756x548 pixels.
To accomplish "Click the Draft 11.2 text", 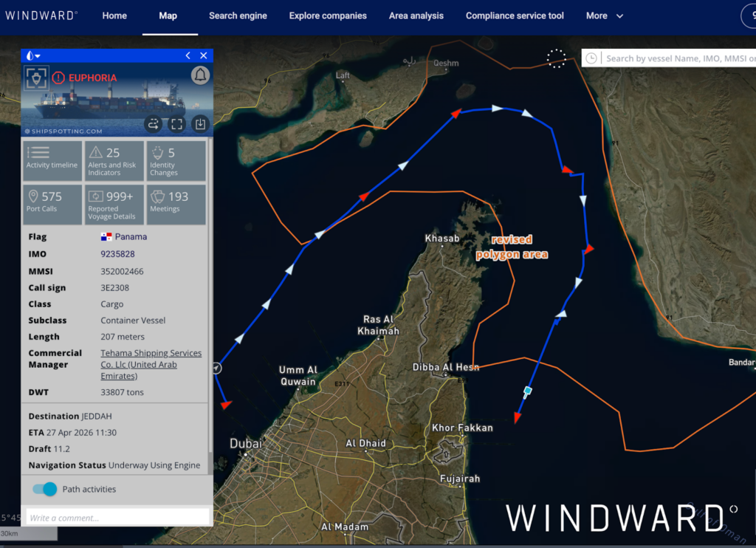I will pyautogui.click(x=49, y=449).
